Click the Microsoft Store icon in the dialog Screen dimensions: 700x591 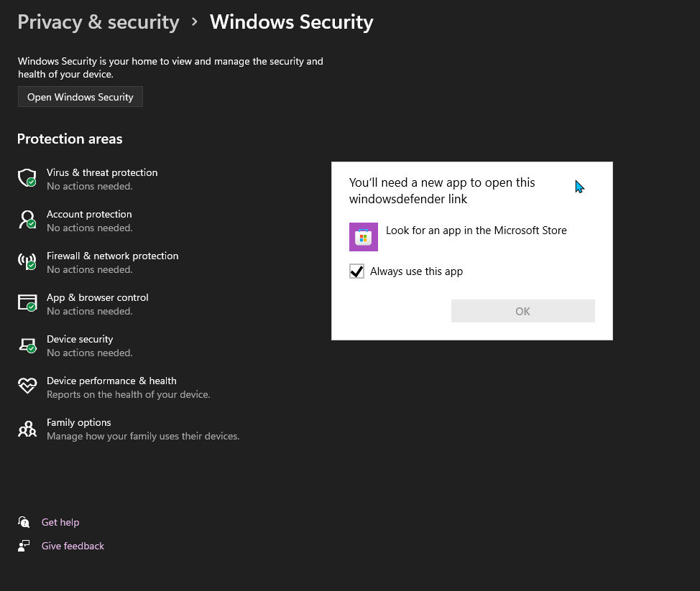(x=363, y=236)
